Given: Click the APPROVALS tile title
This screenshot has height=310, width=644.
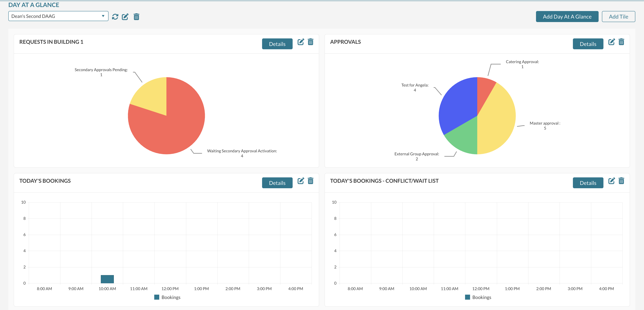Looking at the screenshot, I should point(345,42).
